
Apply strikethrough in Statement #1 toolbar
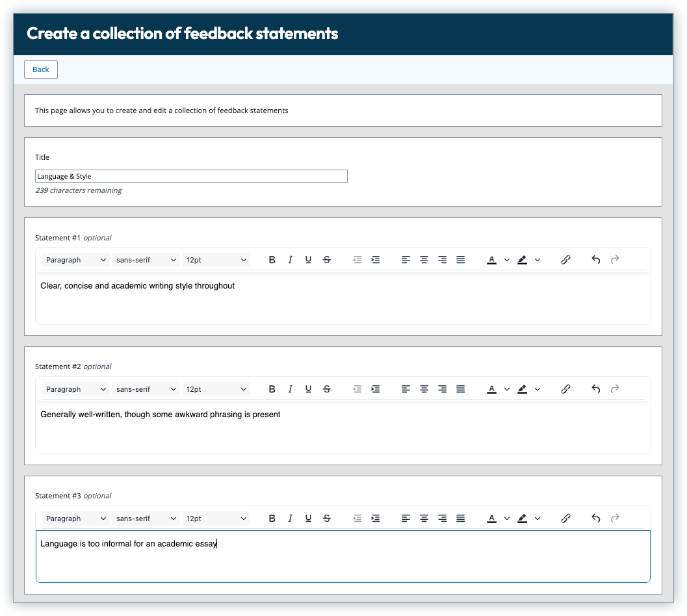pos(327,260)
